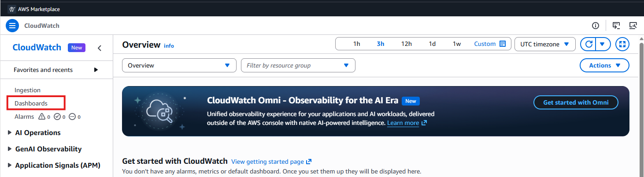
Task: Select the 1w time range
Action: coord(457,44)
